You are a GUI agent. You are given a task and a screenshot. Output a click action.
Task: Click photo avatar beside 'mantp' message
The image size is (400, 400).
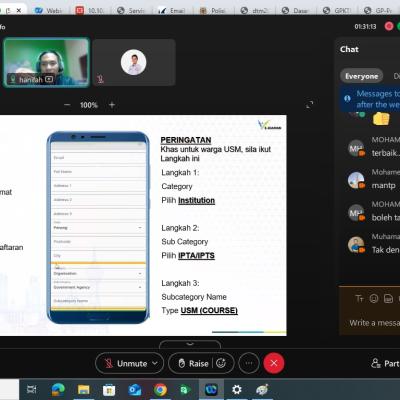[356, 180]
